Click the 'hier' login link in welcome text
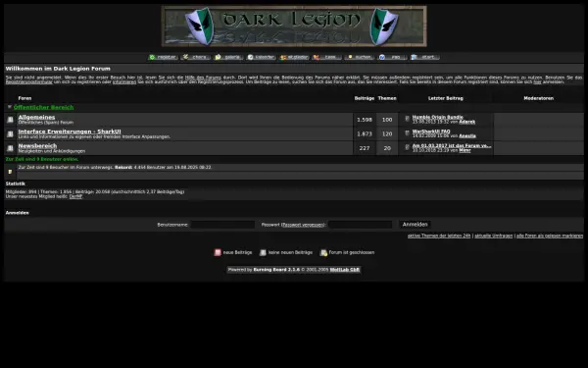588x368 pixels. 537,81
